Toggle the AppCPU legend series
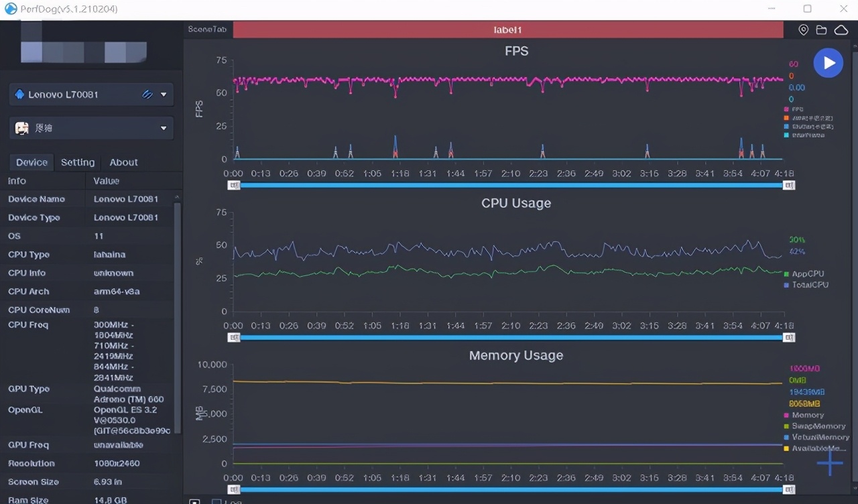Viewport: 858px width, 504px height. (804, 274)
